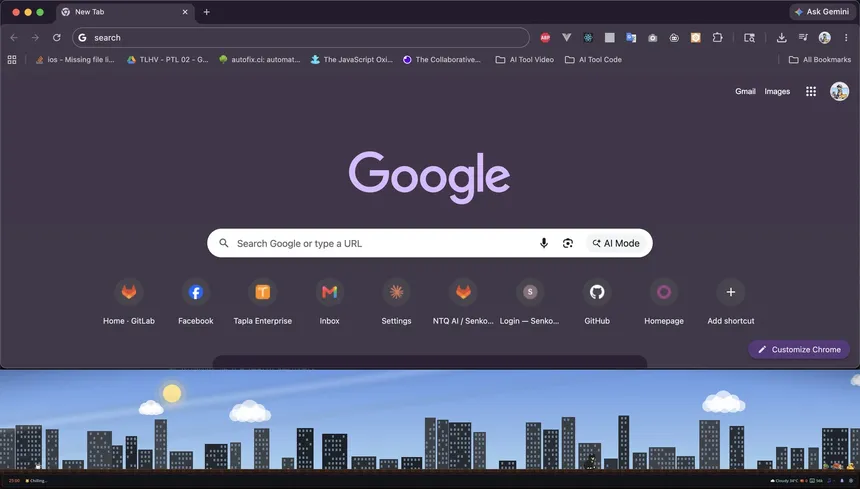Click Ask Gemini
Screen dimensions: 860x489
click(822, 12)
